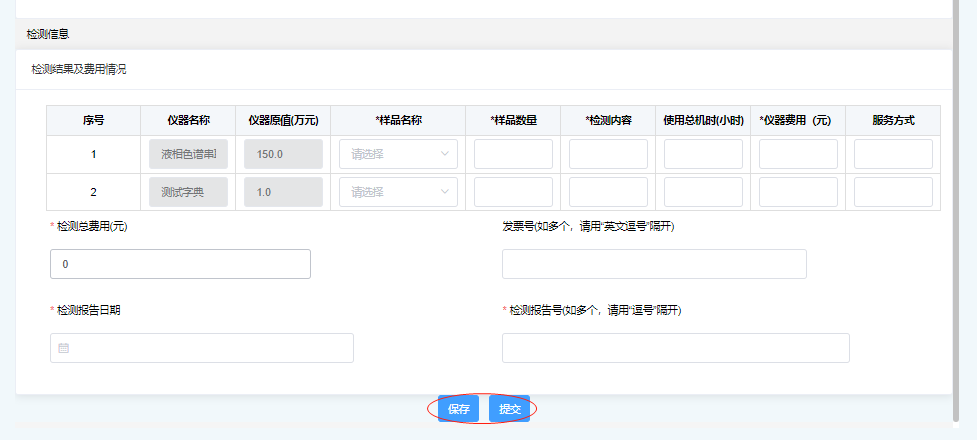Click 使用总机时 field in row 1
Screen dimensions: 977x440
tap(703, 154)
